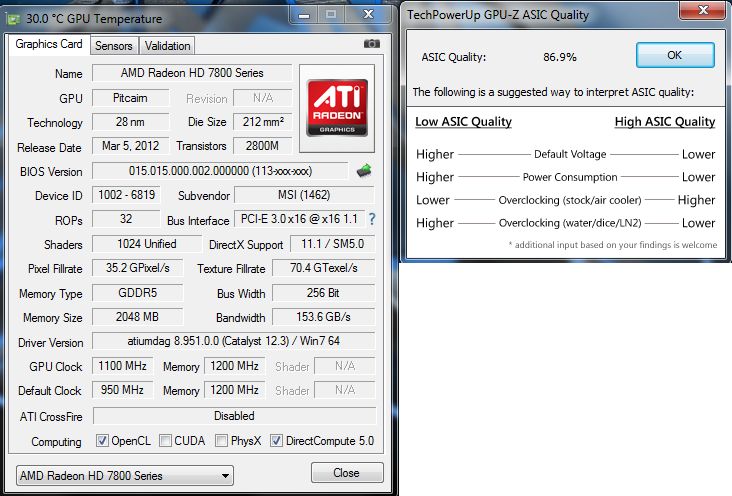
Task: Click the GPU Clock row Memory 1200 MHz field
Action: (235, 366)
